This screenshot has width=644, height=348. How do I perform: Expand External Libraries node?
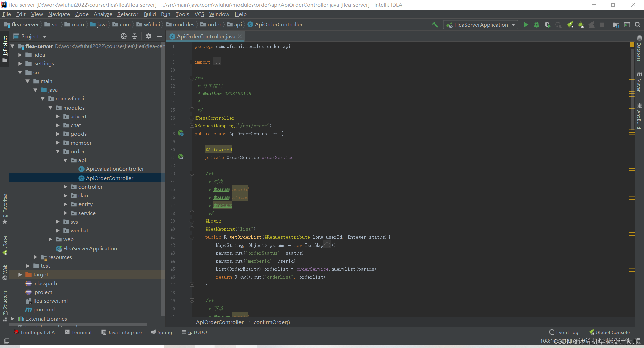(12, 319)
